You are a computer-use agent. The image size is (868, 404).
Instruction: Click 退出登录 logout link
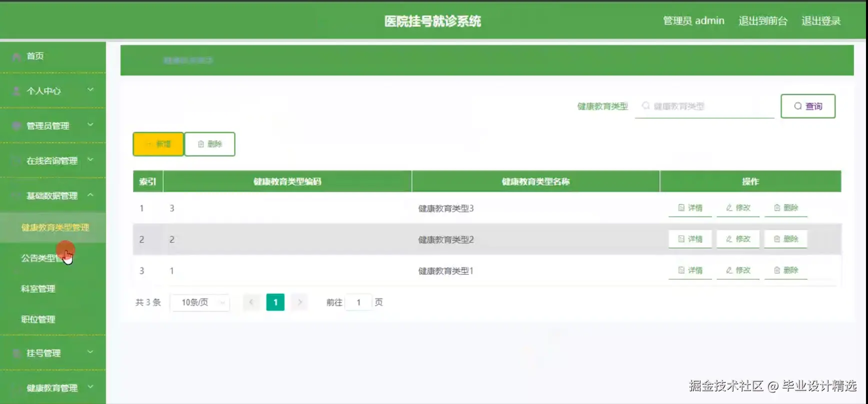[821, 21]
